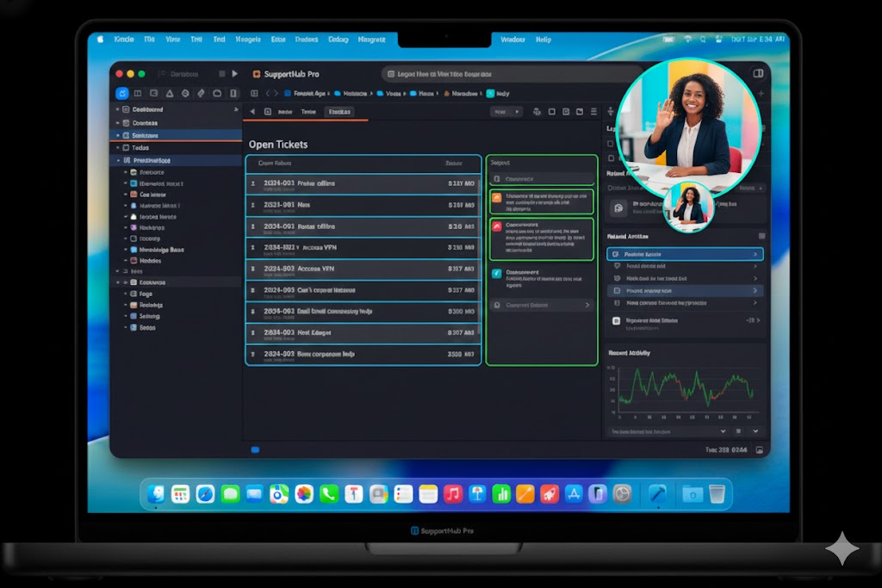Open the warning triangle navigator in the sidebar toolbar

pos(170,93)
